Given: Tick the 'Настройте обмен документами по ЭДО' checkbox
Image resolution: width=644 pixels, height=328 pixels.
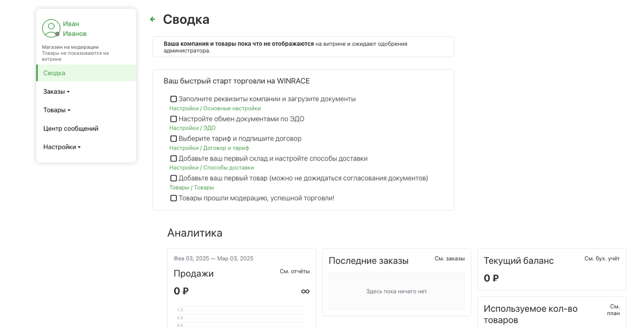Looking at the screenshot, I should [173, 119].
